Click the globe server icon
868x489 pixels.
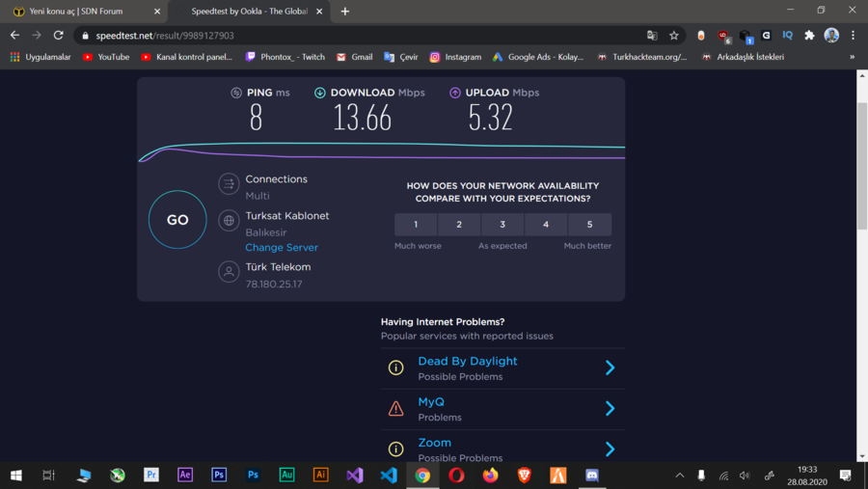tap(229, 221)
